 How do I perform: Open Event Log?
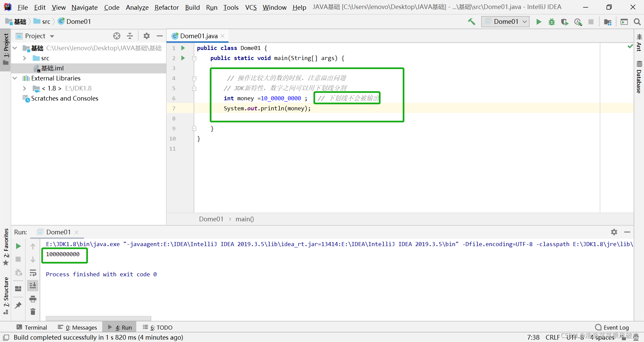tap(612, 328)
